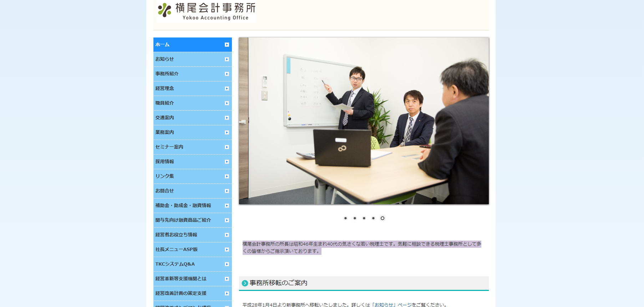Open 補助金・助成金・融資情報 page
The width and height of the screenshot is (644, 307).
coord(193,206)
